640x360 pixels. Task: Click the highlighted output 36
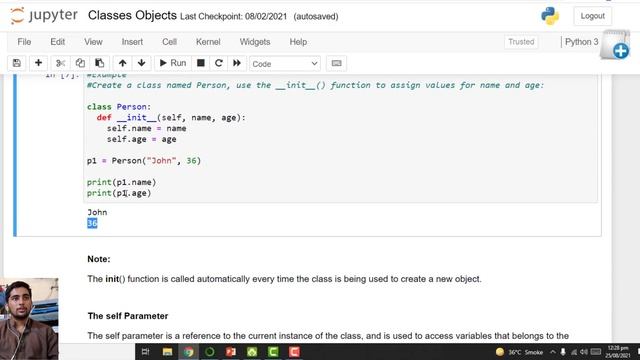tap(92, 223)
